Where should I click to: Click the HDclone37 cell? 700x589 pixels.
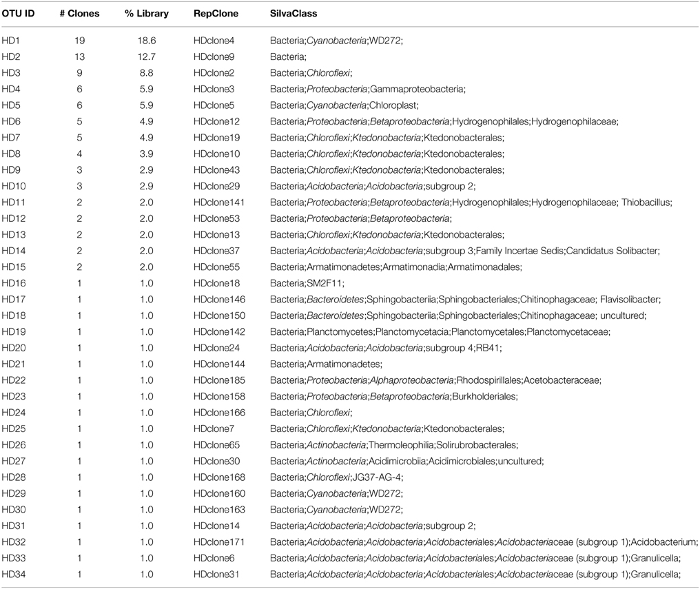click(216, 251)
